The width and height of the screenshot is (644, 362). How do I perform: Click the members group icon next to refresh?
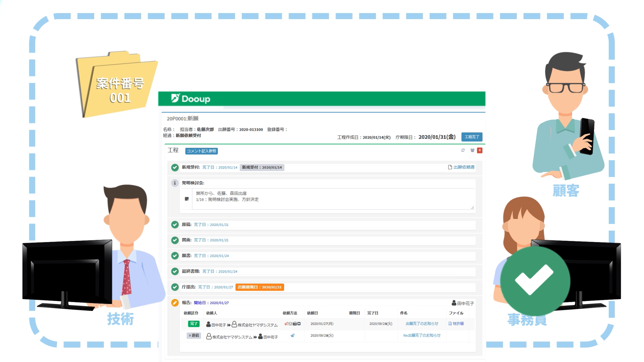click(x=472, y=150)
